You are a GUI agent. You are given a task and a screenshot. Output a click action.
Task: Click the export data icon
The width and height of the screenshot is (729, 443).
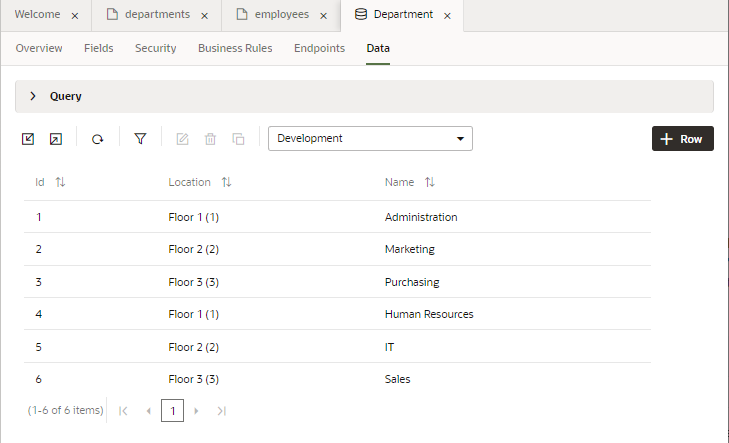[56, 139]
